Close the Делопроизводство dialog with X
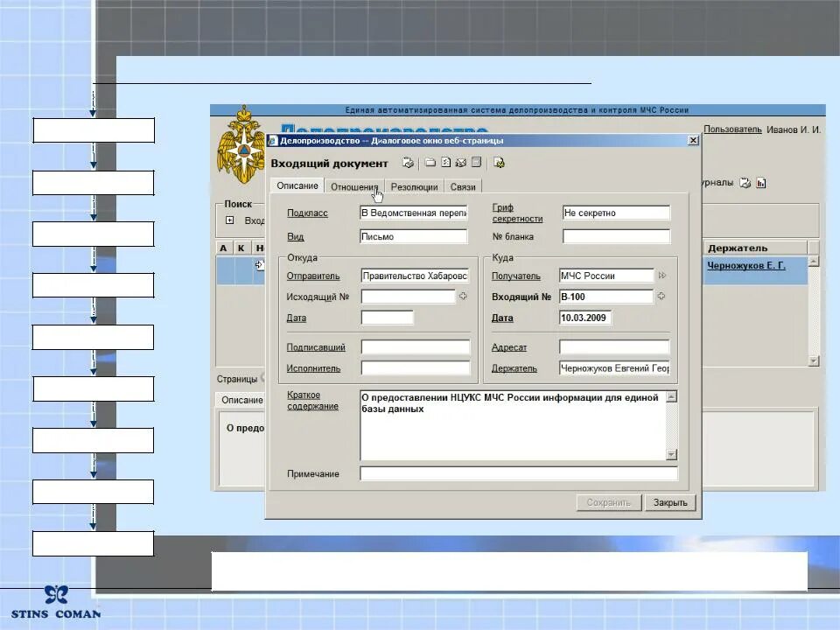 coord(693,140)
